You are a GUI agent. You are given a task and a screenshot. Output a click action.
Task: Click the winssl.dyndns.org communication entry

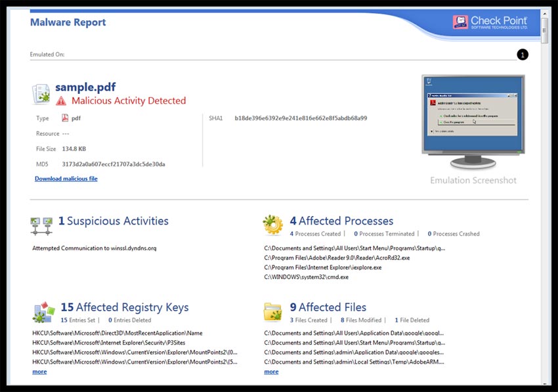(95, 248)
